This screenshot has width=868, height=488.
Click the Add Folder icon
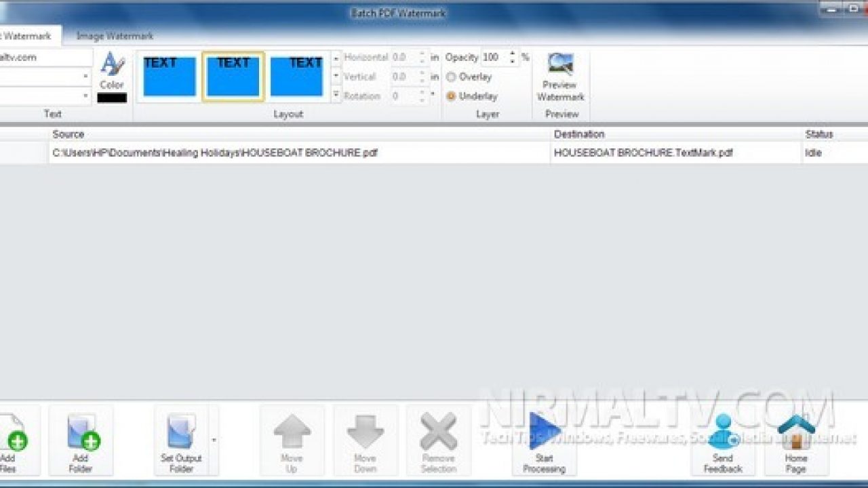pos(83,432)
